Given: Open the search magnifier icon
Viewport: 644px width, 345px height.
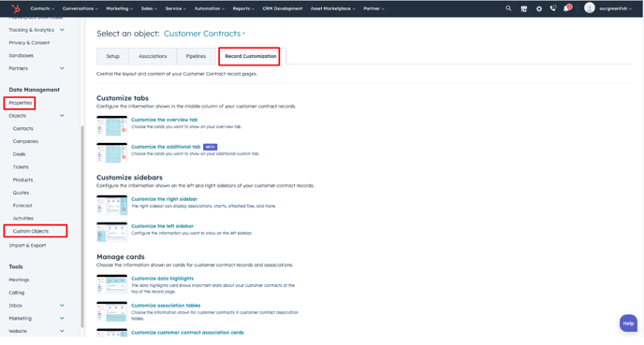Looking at the screenshot, I should pyautogui.click(x=508, y=8).
